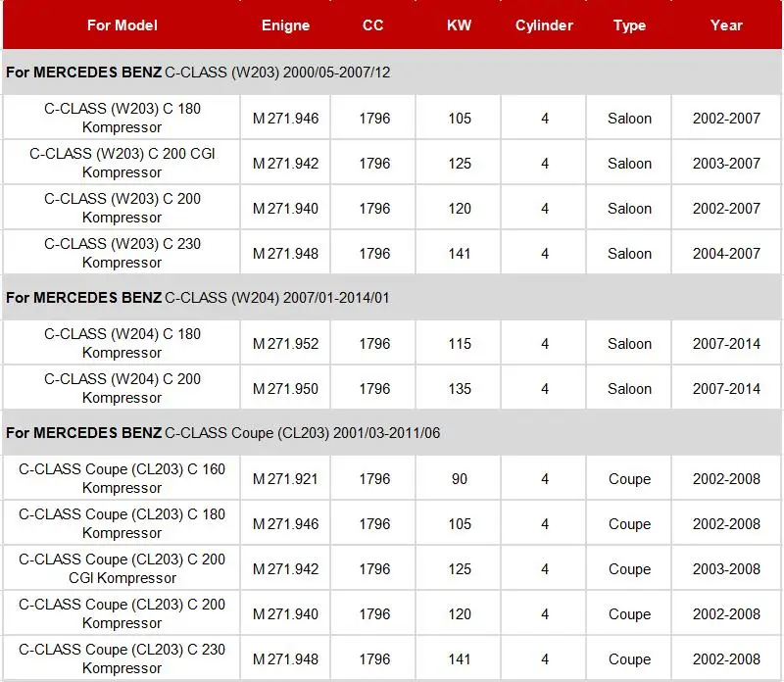Select engine code M 271.952
784x682 pixels.
(x=285, y=344)
